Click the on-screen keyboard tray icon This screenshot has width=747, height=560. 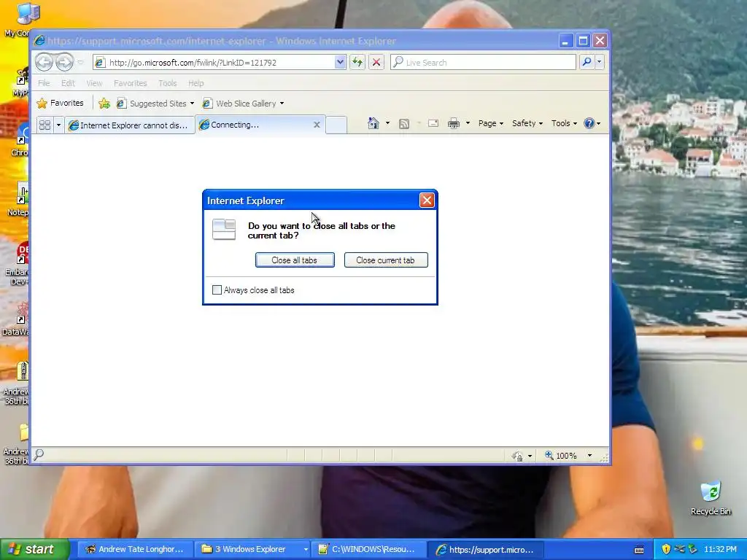tap(639, 550)
